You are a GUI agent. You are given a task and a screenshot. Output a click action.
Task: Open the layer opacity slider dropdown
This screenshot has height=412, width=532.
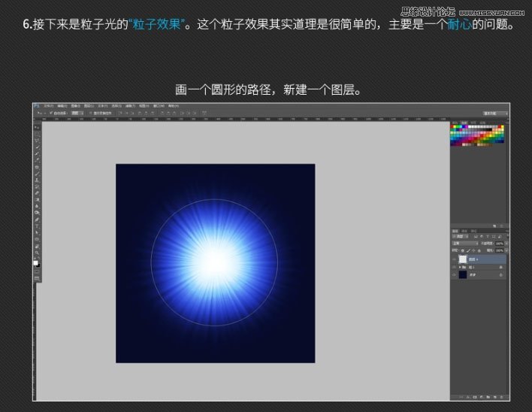click(506, 244)
